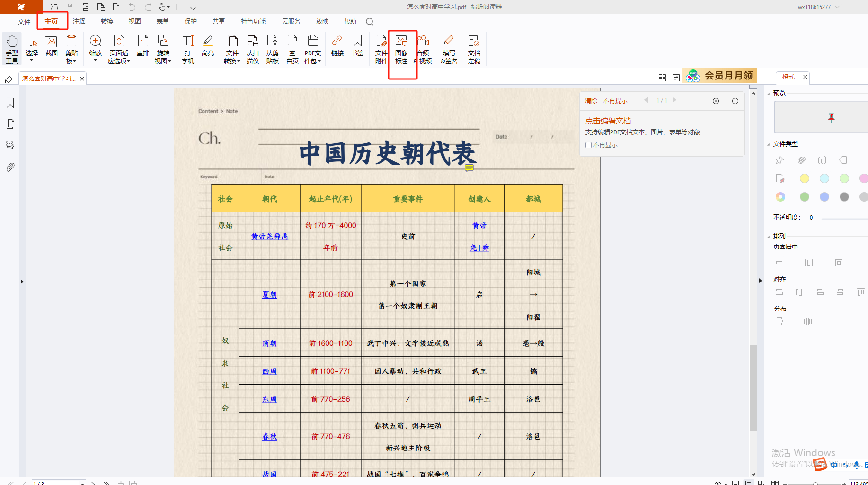Open the attachments panel paperclip icon in left sidebar
Screen dimensions: 868x485
coord(10,167)
